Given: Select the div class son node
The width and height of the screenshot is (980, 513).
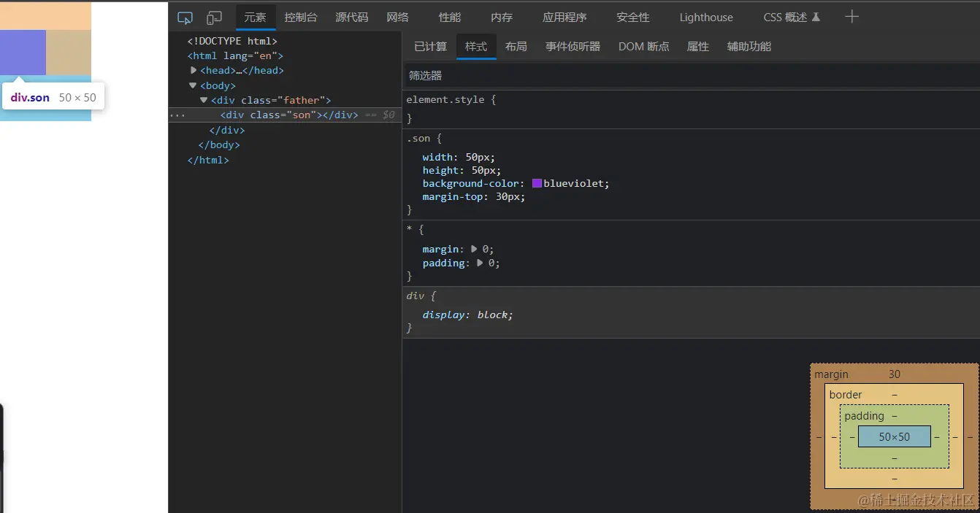Looking at the screenshot, I should (x=289, y=115).
